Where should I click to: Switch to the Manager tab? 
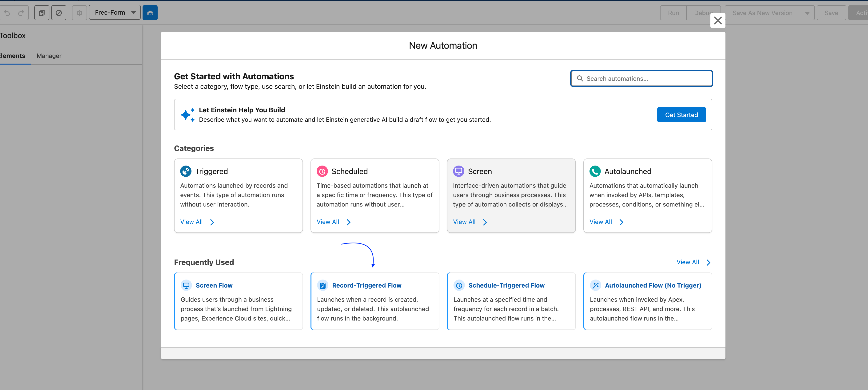pyautogui.click(x=49, y=56)
